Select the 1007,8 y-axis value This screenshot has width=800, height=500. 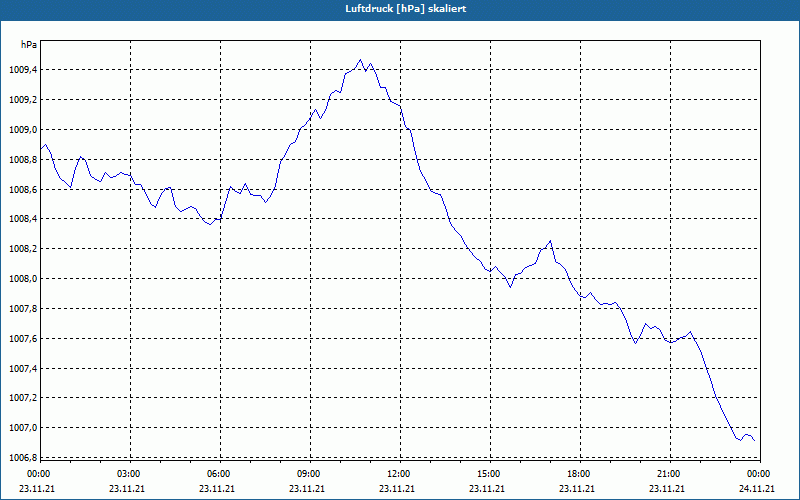[x=23, y=309]
